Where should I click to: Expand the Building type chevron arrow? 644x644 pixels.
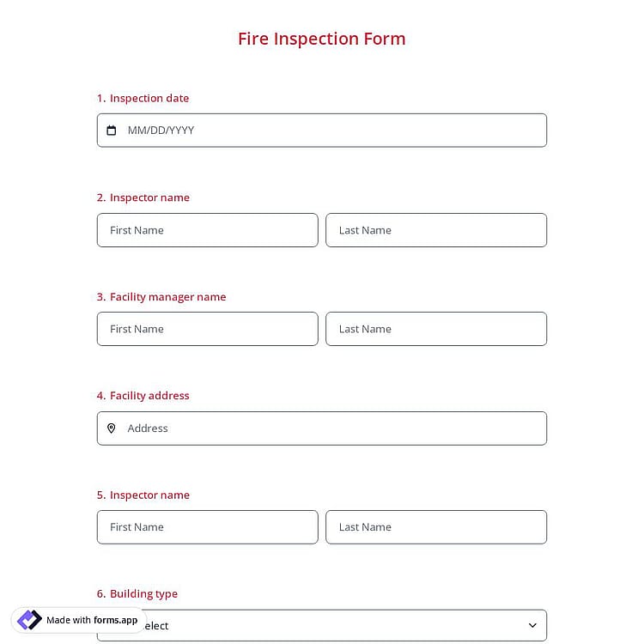tap(532, 625)
